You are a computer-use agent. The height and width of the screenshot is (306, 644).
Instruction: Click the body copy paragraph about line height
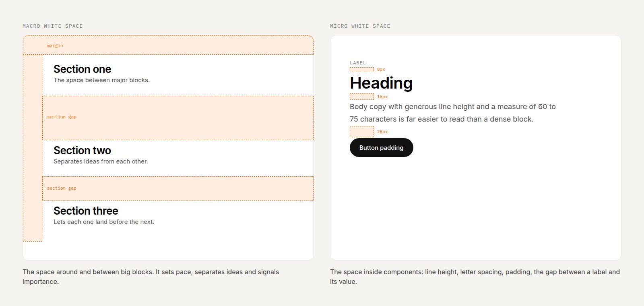453,113
